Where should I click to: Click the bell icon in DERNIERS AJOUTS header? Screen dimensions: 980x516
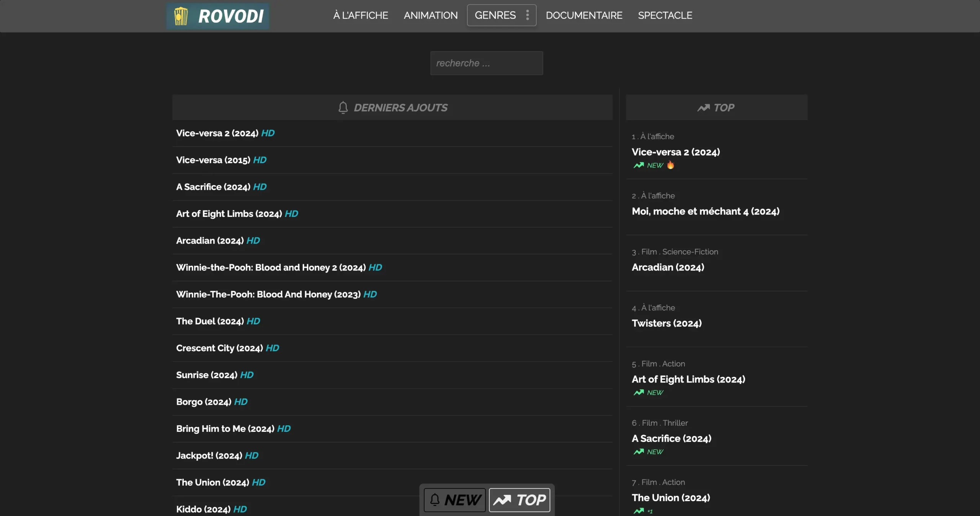point(343,107)
